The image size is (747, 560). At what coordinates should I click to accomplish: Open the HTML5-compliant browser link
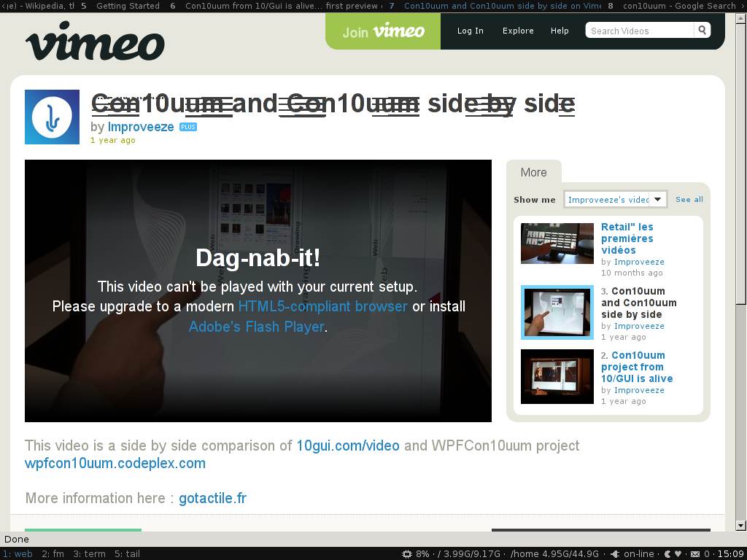(322, 306)
